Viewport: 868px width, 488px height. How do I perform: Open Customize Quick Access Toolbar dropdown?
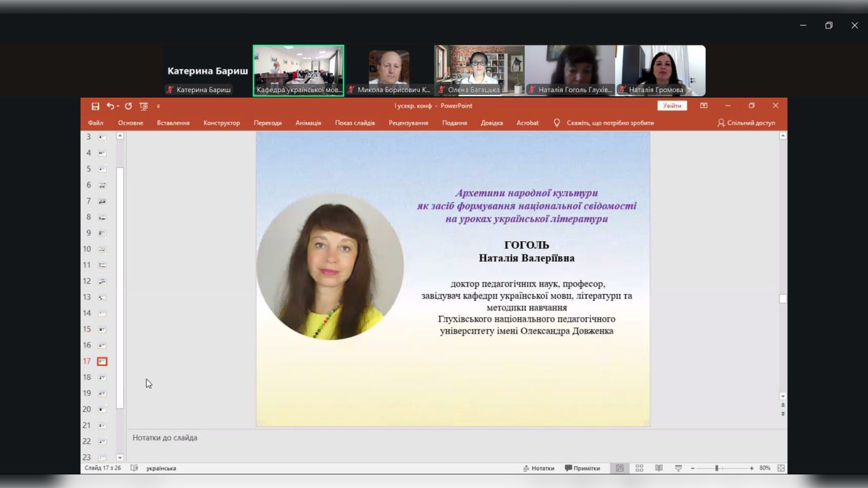point(158,106)
